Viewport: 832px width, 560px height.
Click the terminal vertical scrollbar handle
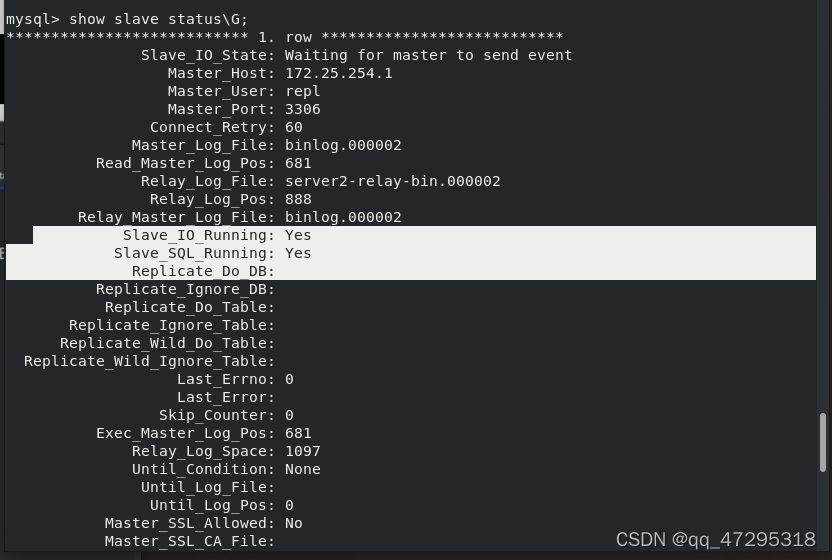(x=823, y=442)
